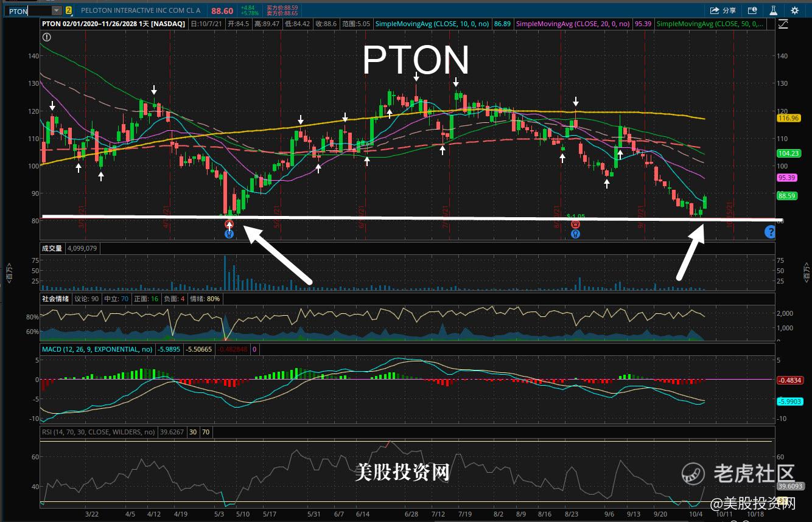This screenshot has height=522, width=812.
Task: Open the symbol selector dropdown arrow
Action: (57, 11)
